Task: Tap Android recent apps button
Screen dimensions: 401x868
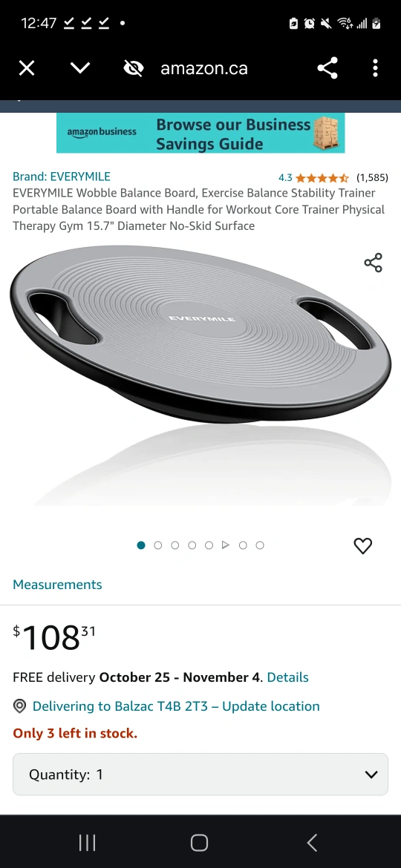Action: [88, 843]
